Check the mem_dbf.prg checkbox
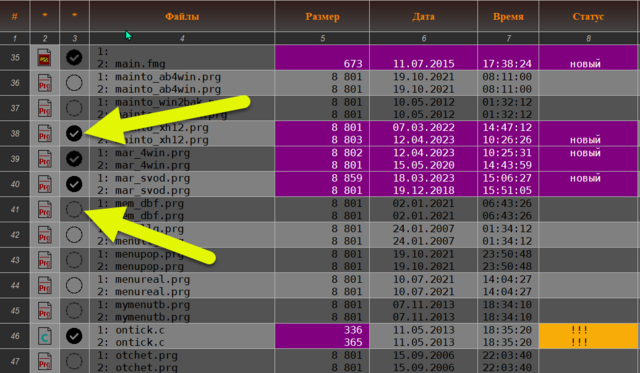640x373 pixels. (74, 209)
